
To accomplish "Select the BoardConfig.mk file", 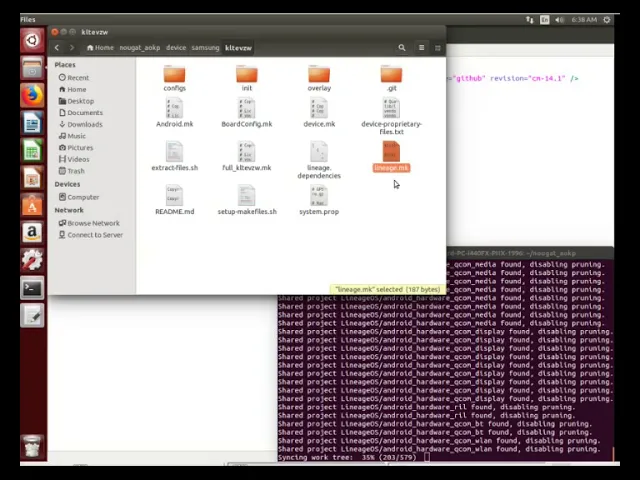I will tap(247, 113).
